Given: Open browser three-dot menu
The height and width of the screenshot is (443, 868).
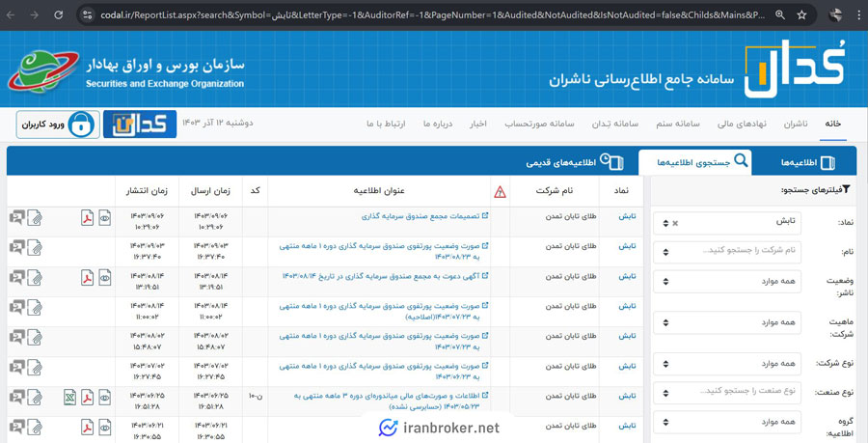Looking at the screenshot, I should click(x=859, y=14).
